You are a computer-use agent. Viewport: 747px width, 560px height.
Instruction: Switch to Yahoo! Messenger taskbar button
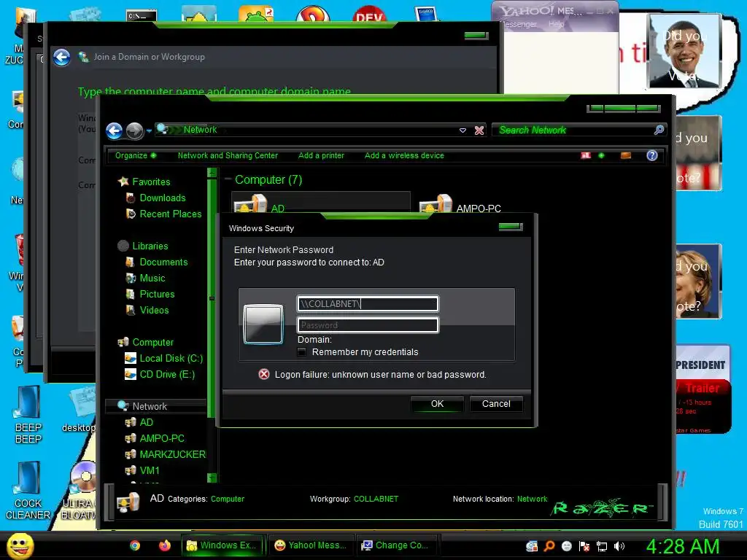tap(311, 545)
